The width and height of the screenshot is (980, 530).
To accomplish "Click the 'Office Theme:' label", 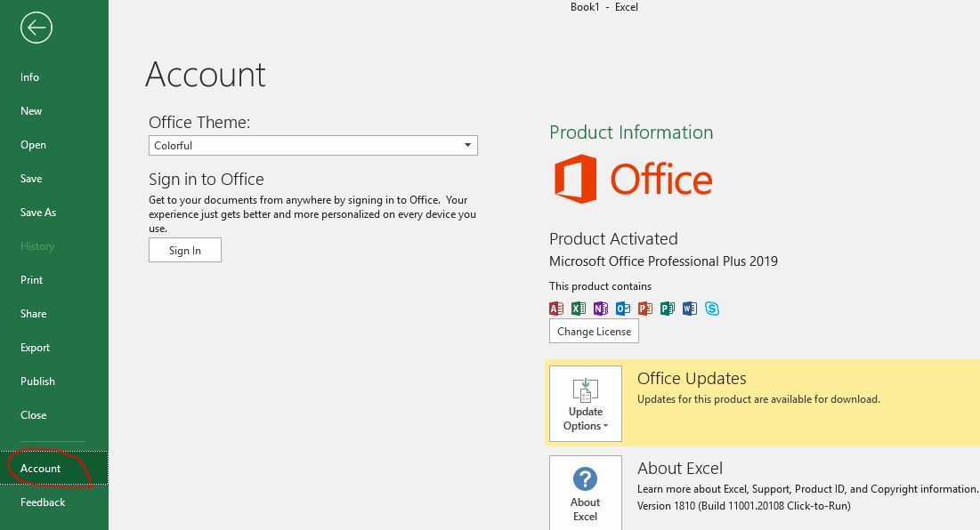I will (199, 123).
